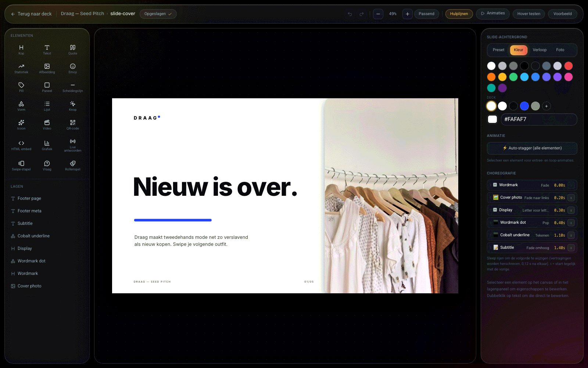The width and height of the screenshot is (588, 368).
Task: Open the Animaties panel
Action: [493, 14]
